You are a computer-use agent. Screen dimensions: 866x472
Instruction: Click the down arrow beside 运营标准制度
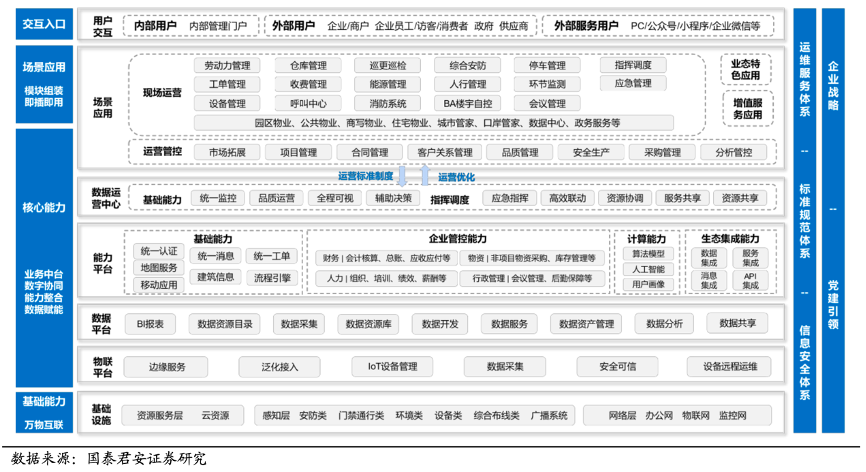pos(402,176)
